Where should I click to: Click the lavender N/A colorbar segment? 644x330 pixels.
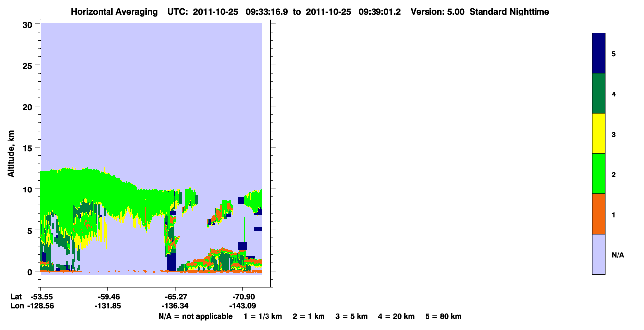point(599,254)
